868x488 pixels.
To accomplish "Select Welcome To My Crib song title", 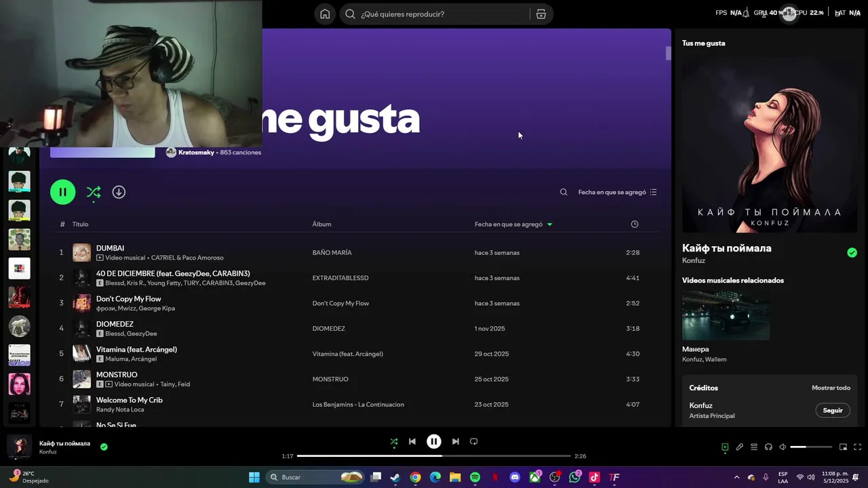I will (x=130, y=400).
